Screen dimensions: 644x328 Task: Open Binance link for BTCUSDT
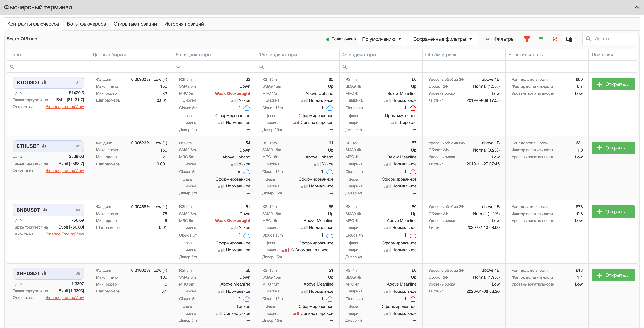[x=53, y=107]
